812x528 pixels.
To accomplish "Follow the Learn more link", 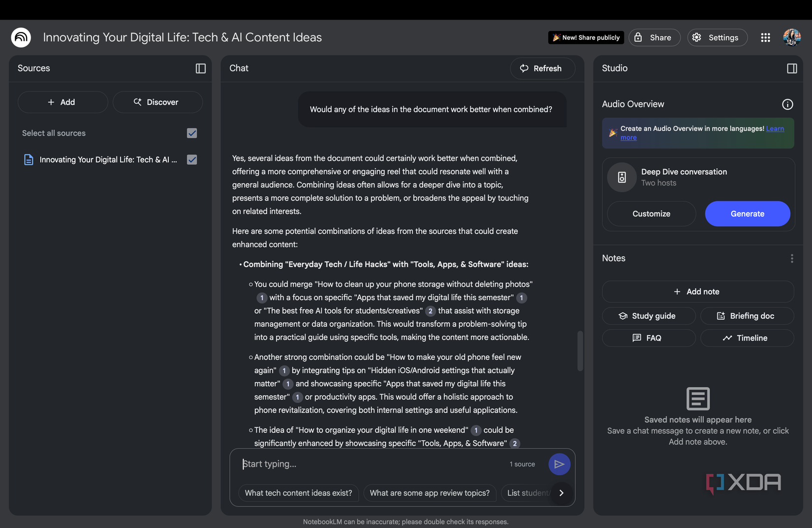I will tap(775, 129).
